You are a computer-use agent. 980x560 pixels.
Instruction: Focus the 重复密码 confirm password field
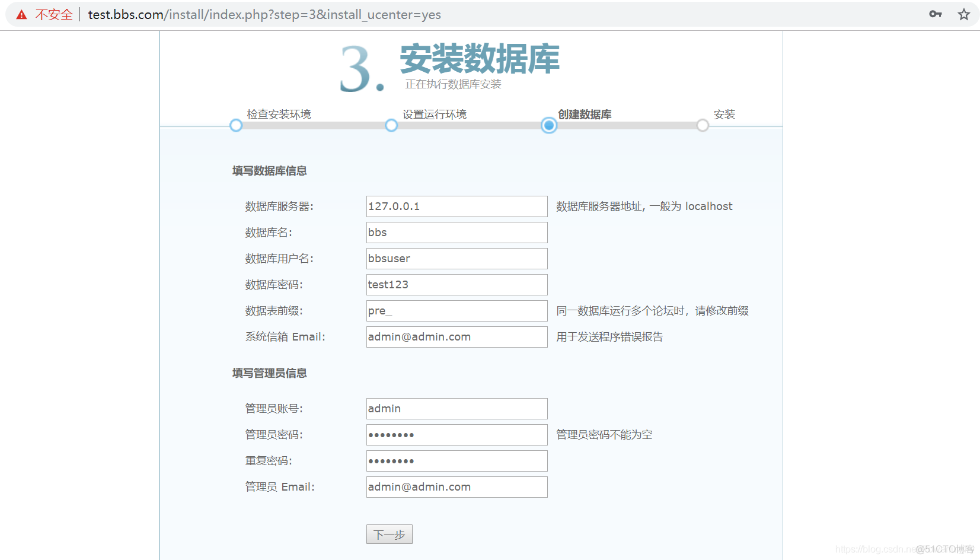(x=457, y=461)
